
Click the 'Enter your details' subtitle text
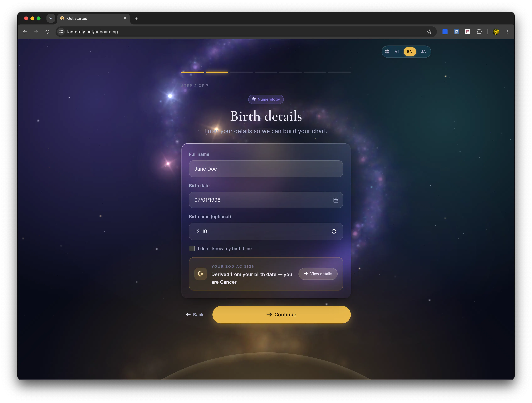[x=266, y=131]
